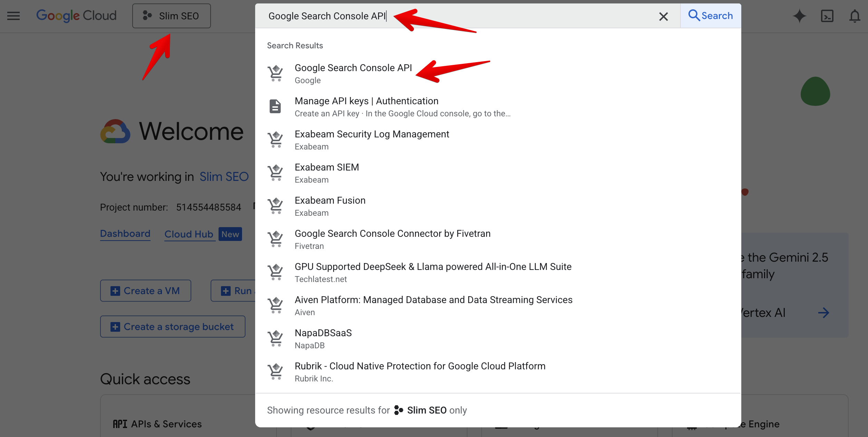The height and width of the screenshot is (437, 868).
Task: Clear the search query with X
Action: point(663,16)
